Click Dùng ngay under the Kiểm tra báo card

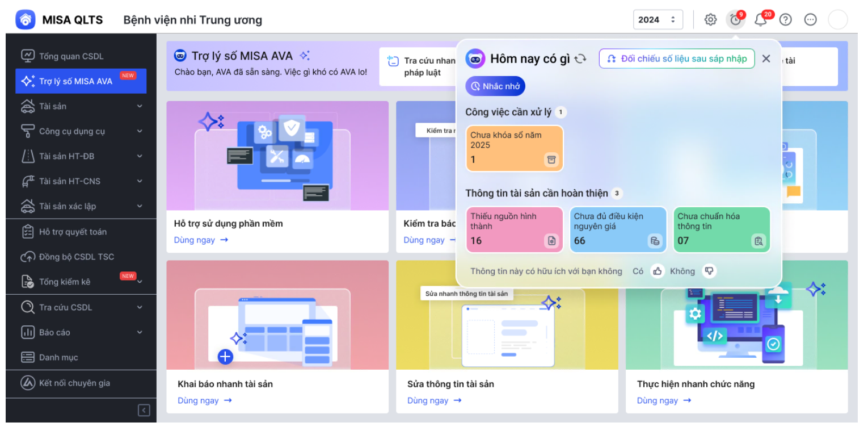coord(429,240)
